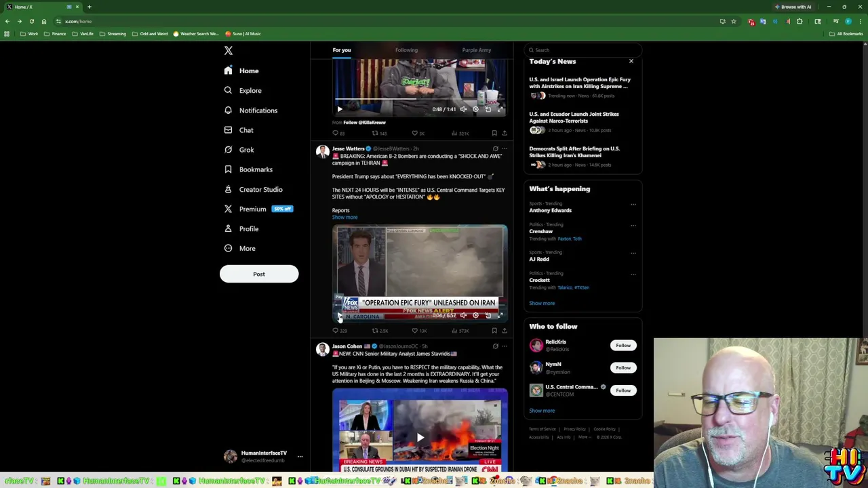Seek on the top video progress bar
The height and width of the screenshot is (488, 868).
420,100
